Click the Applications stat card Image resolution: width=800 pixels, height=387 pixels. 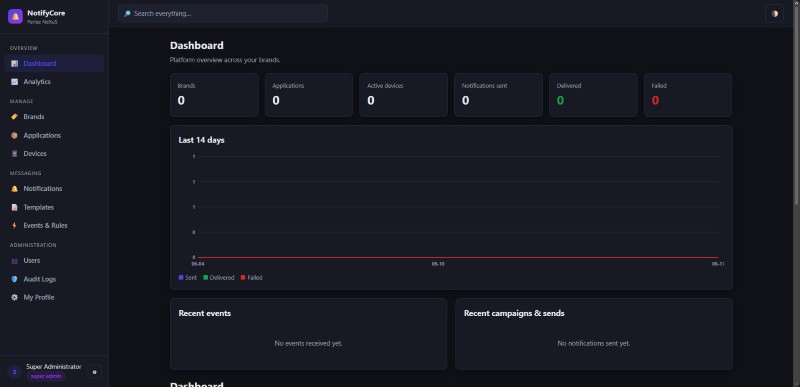(x=309, y=95)
